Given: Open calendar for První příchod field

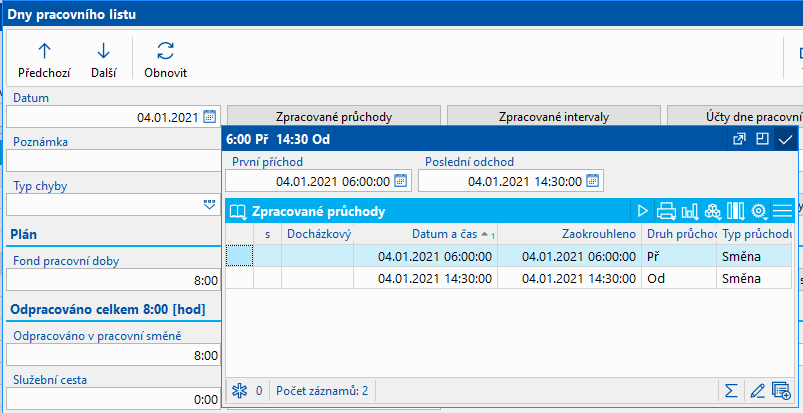Looking at the screenshot, I should pyautogui.click(x=400, y=181).
